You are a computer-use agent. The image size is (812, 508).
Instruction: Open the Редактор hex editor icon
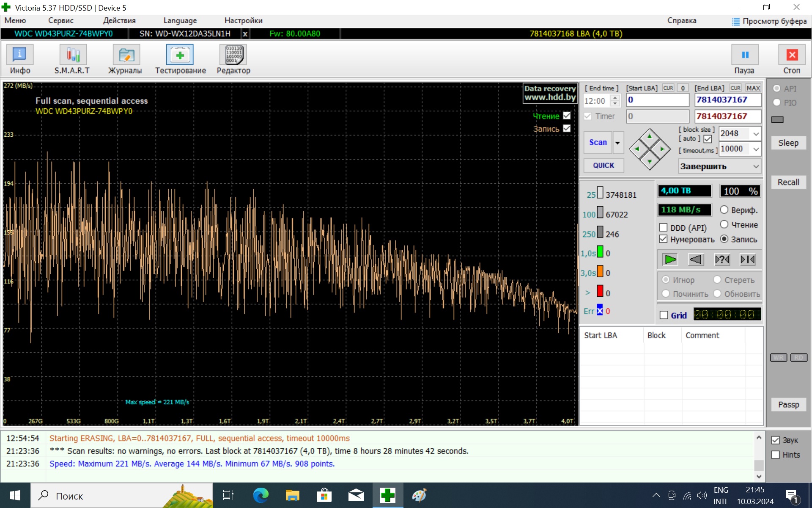pos(233,55)
